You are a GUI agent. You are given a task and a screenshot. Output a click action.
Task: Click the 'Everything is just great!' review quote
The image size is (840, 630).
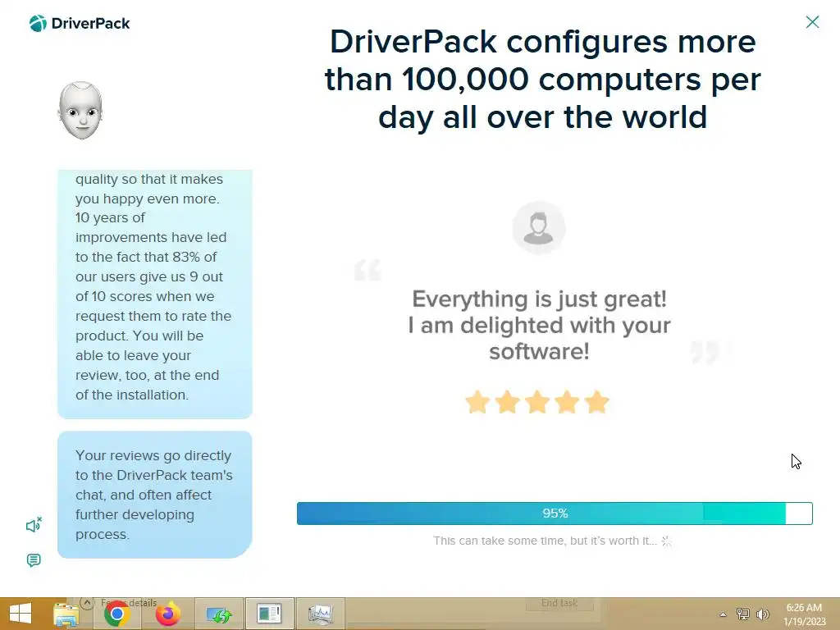click(x=539, y=325)
